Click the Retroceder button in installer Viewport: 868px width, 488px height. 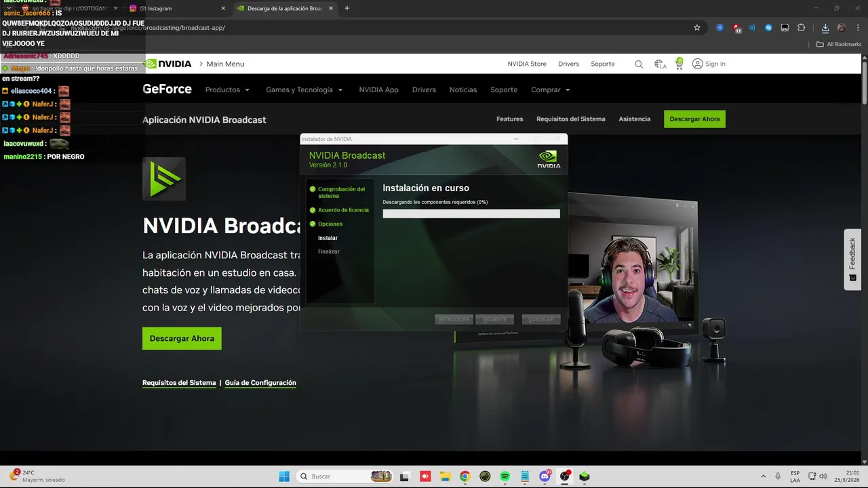pyautogui.click(x=454, y=319)
